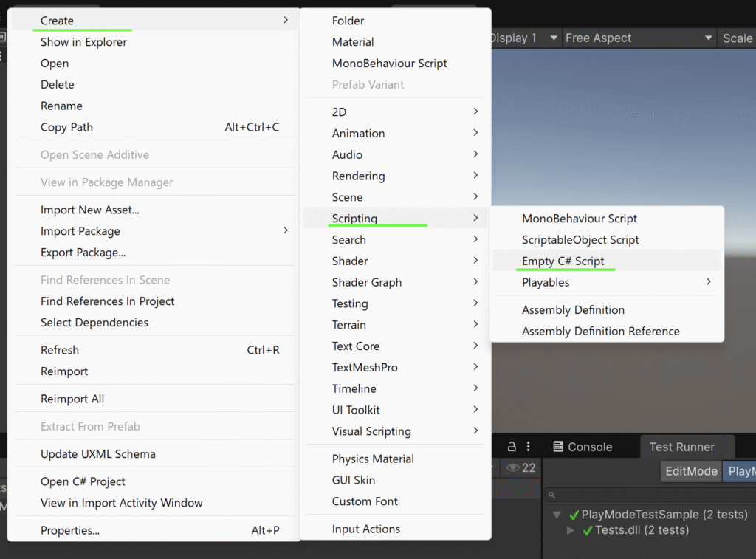
Task: Expand the Playables submenu
Action: point(607,281)
